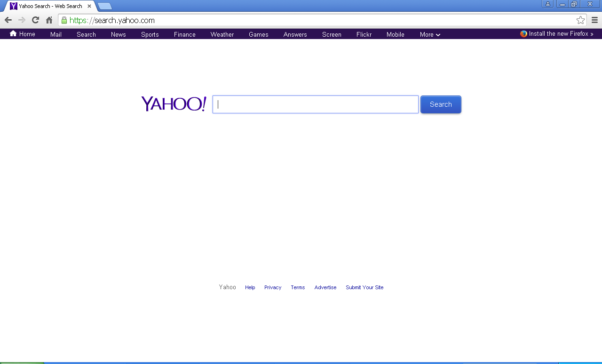Open Weather in the navigation bar

pyautogui.click(x=222, y=34)
